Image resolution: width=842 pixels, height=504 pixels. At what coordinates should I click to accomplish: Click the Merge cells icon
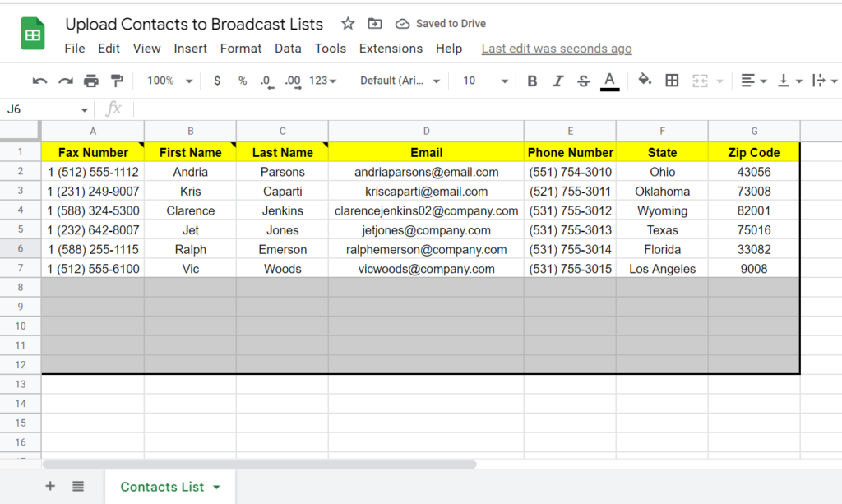700,81
